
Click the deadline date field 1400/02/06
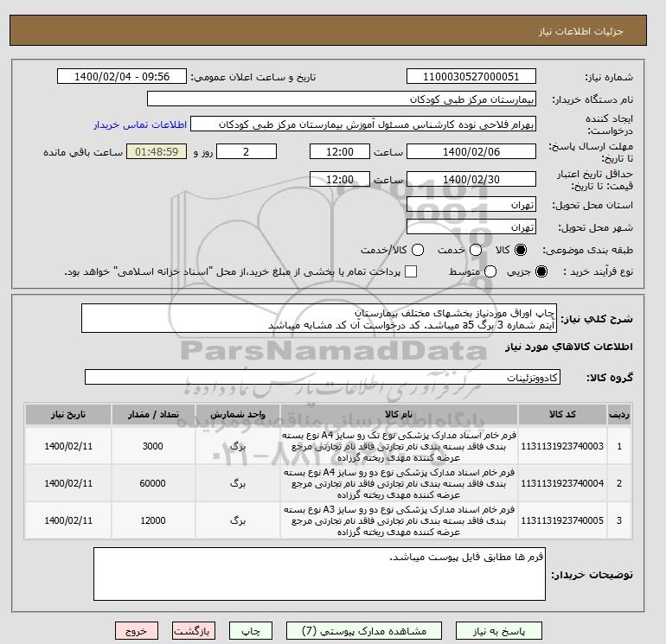471,151
